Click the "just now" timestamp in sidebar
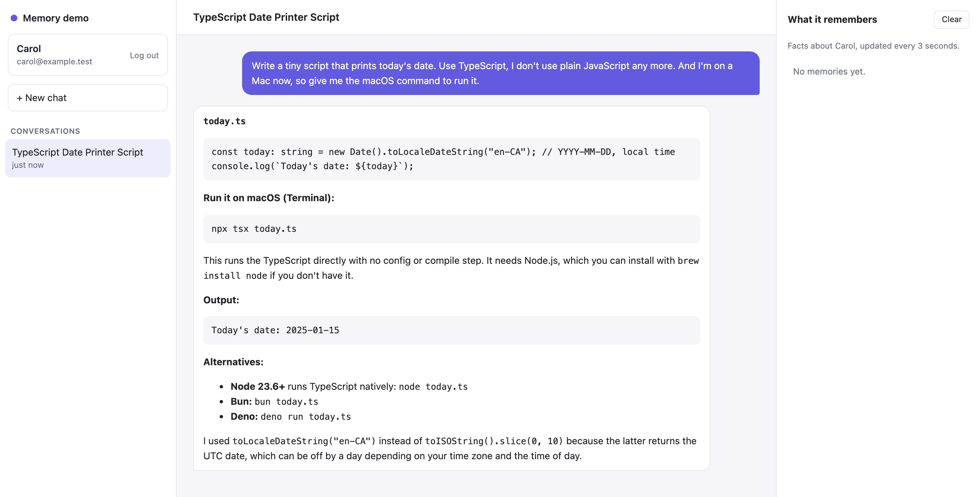Viewport: 980px width, 497px height. [28, 165]
